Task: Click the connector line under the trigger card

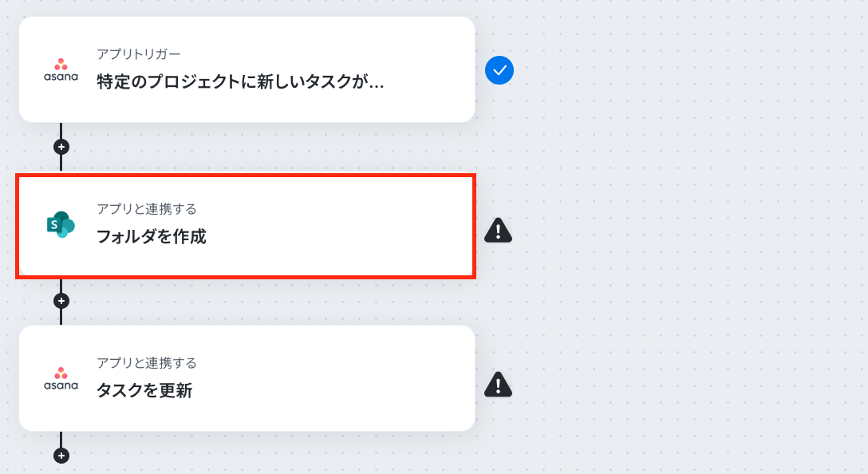Action: click(x=61, y=131)
